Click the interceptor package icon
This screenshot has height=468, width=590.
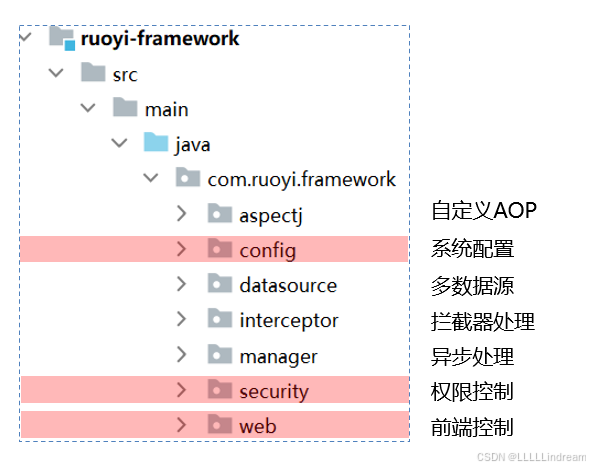point(219,318)
